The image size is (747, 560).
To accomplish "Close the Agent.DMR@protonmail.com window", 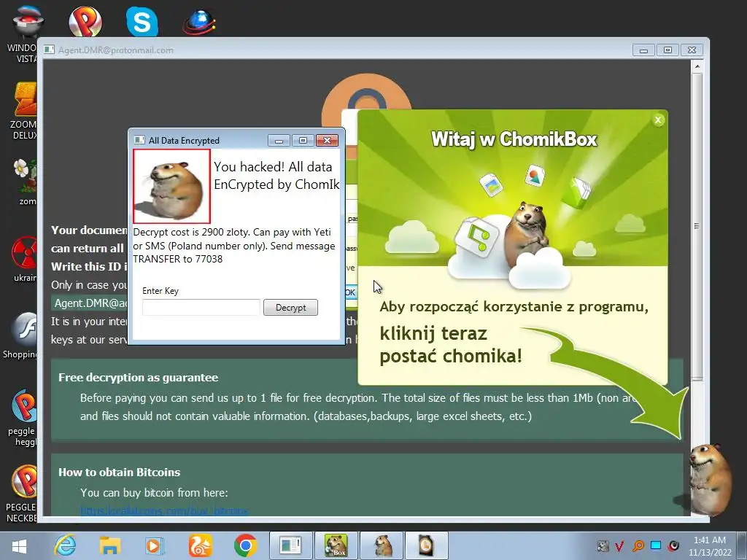I will [x=692, y=50].
